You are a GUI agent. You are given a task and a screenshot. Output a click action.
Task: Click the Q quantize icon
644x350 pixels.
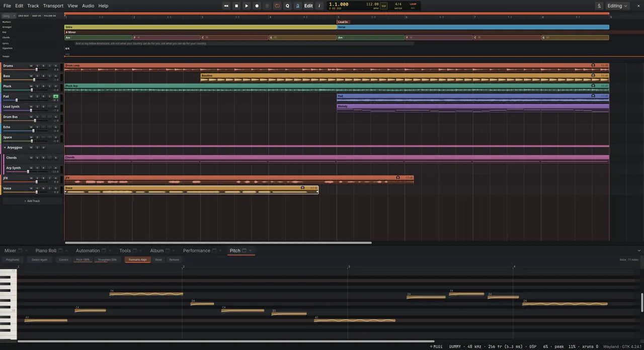[x=288, y=6]
